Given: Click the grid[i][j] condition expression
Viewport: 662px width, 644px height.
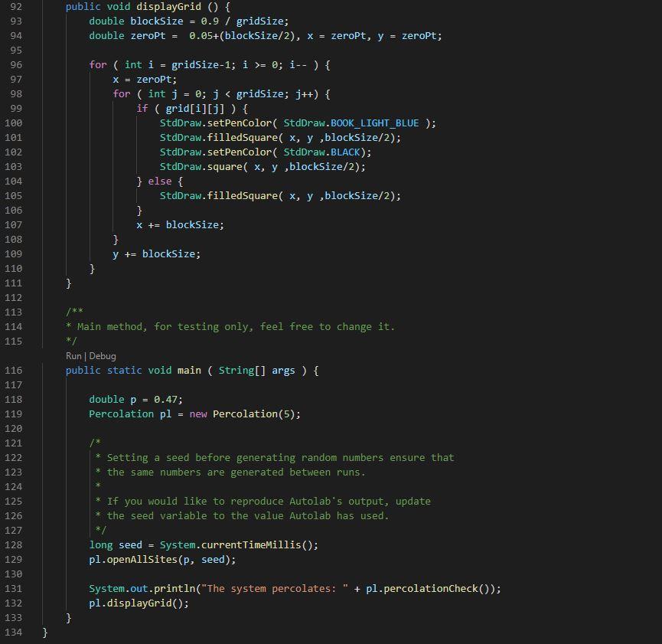Looking at the screenshot, I should [x=195, y=109].
